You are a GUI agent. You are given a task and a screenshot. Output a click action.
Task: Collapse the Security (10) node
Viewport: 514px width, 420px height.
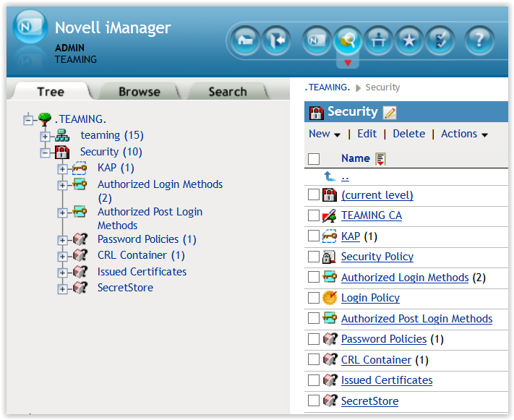tap(46, 153)
